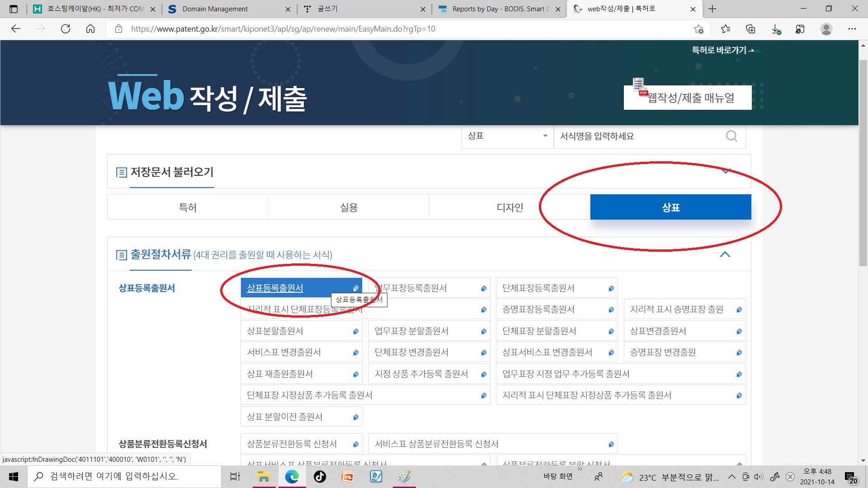This screenshot has width=868, height=488.
Task: Click the 서식명을 입력하세요 search field
Action: click(637, 136)
